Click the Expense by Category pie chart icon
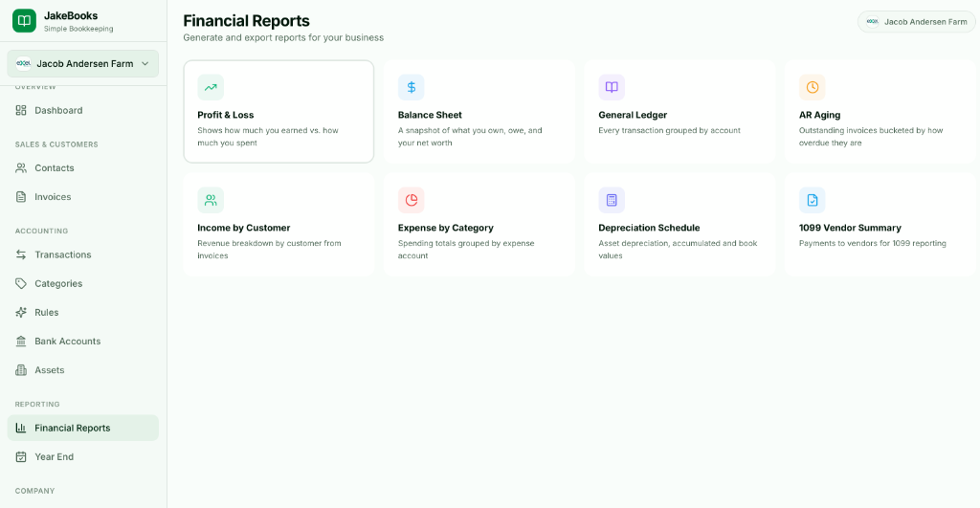This screenshot has width=980, height=508. 412,200
